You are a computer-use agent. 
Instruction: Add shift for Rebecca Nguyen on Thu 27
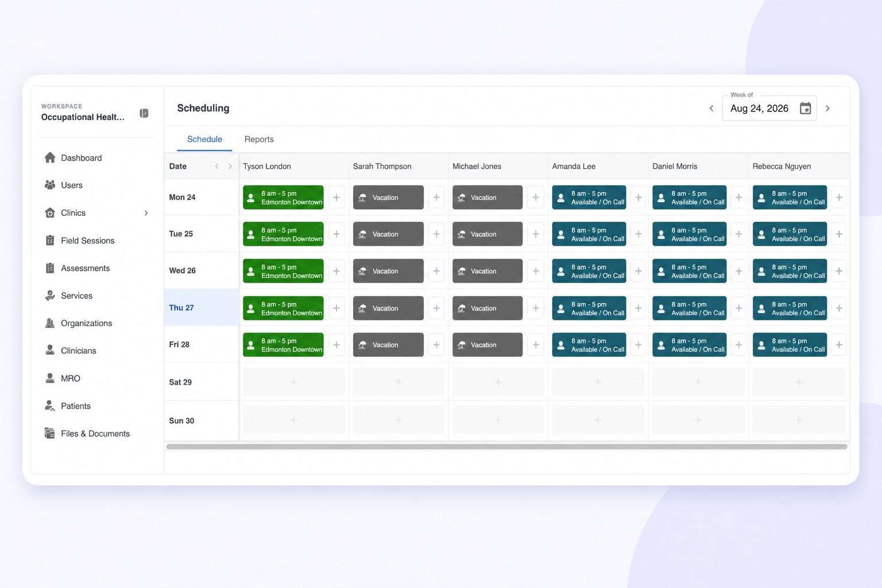coord(839,308)
